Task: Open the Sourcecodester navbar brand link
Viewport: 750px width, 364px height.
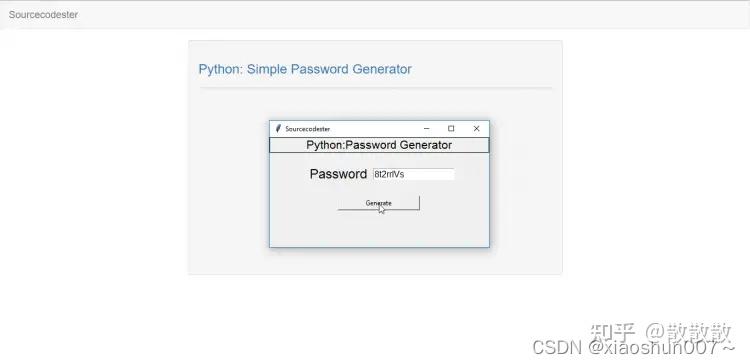Action: click(x=43, y=15)
